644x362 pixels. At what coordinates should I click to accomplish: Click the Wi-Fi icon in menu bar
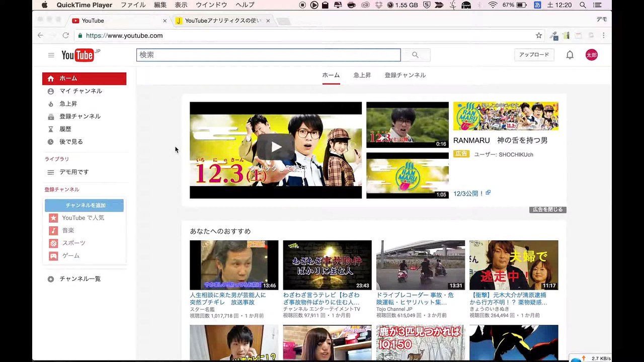pos(493,5)
